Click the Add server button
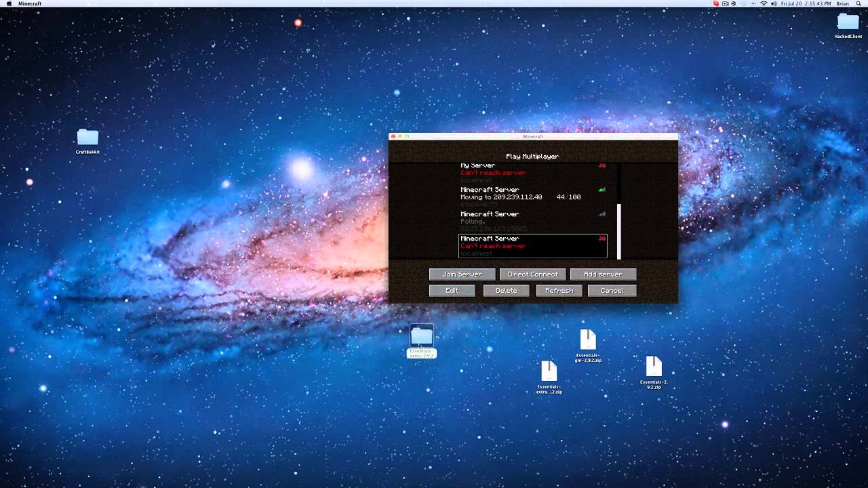868x488 pixels. 603,274
